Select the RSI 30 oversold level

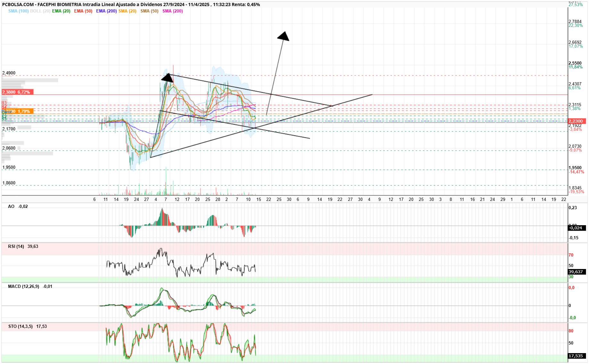pyautogui.click(x=571, y=277)
